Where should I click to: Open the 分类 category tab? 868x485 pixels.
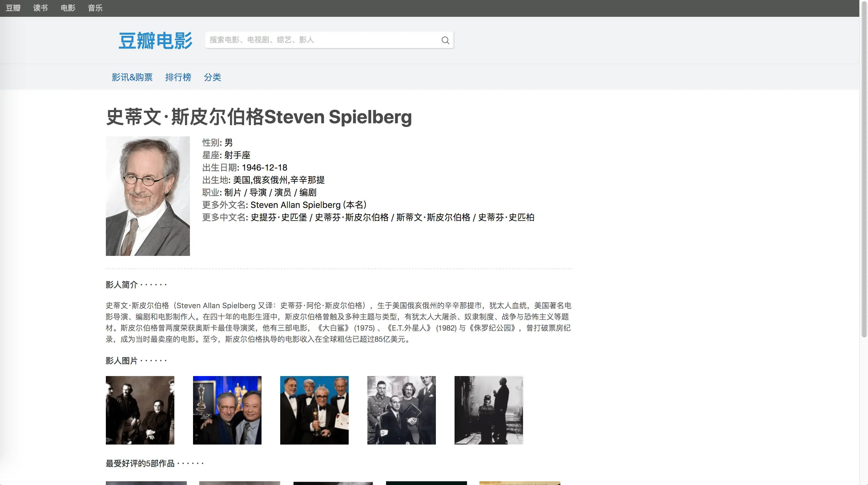(x=212, y=77)
